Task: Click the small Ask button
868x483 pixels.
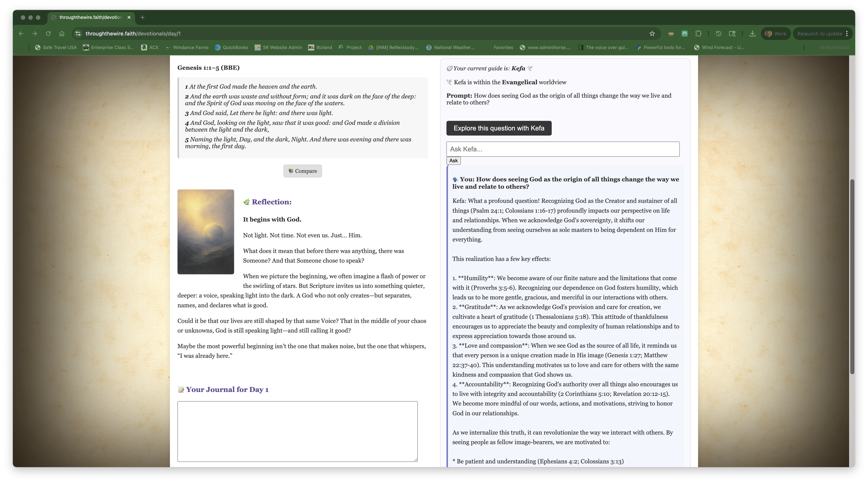Action: click(453, 161)
